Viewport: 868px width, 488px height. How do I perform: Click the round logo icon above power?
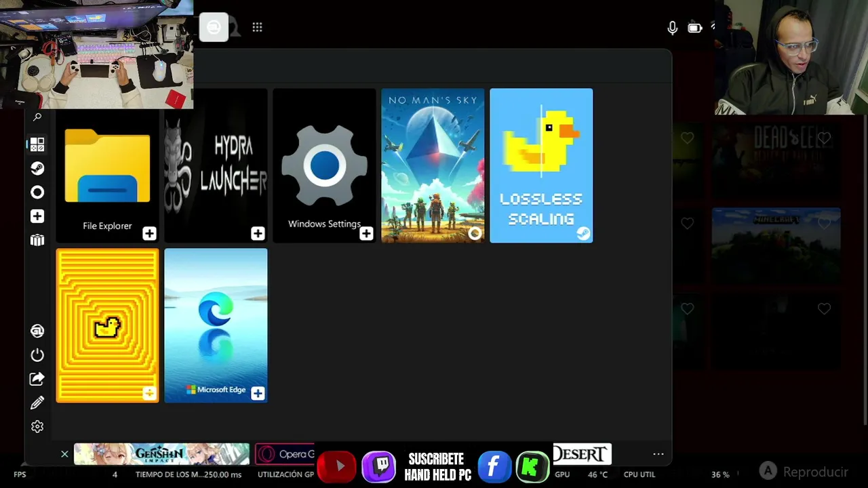point(37,331)
